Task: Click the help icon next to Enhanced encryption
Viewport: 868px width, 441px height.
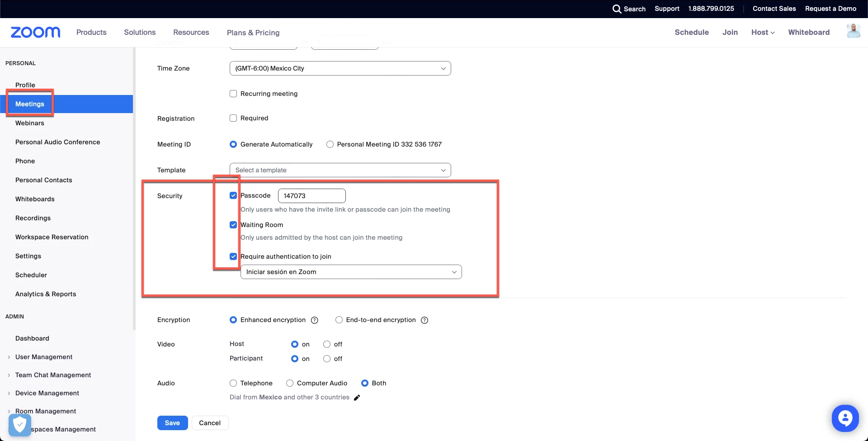Action: pos(315,320)
